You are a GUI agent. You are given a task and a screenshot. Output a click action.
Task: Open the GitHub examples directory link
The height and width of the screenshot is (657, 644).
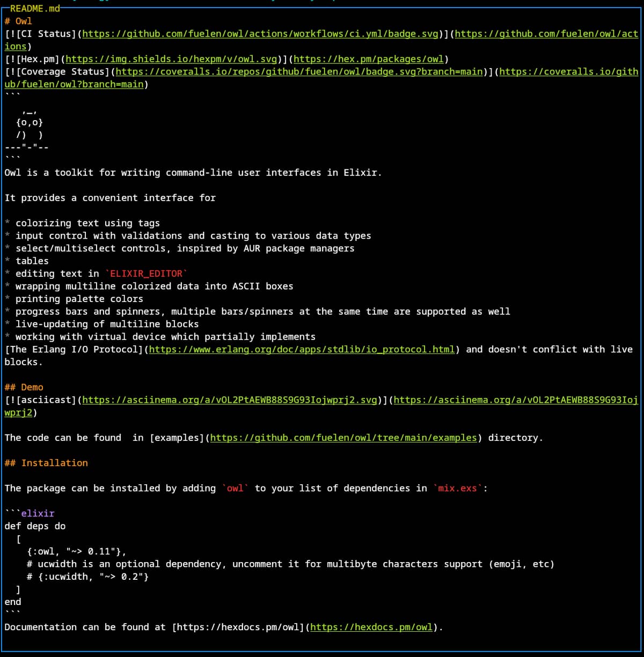(343, 438)
